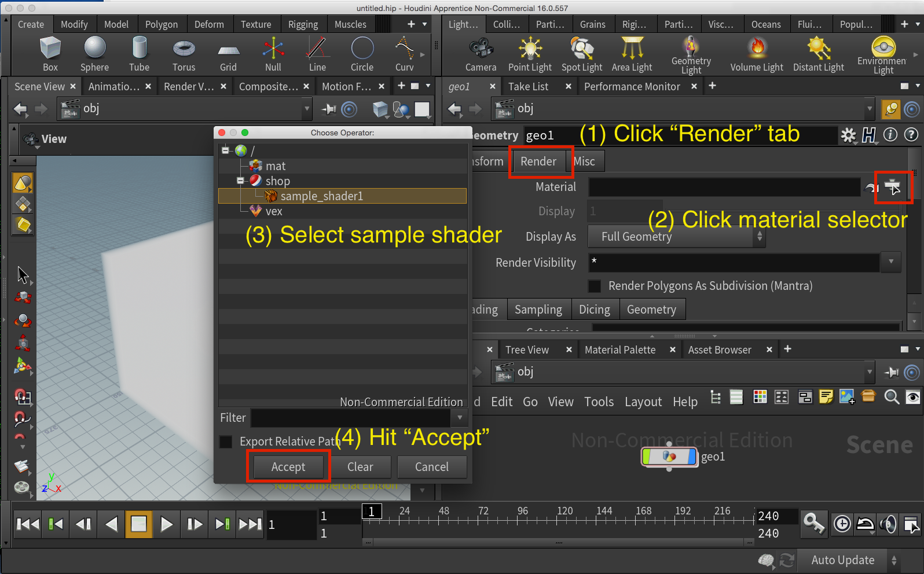Screen dimensions: 924x574
Task: Enable Export Relative Path checkbox
Action: (226, 441)
